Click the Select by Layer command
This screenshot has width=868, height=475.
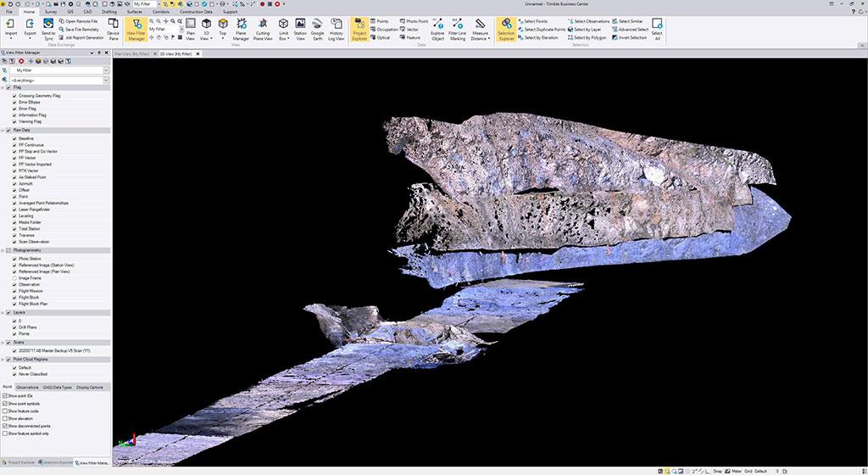pos(584,30)
